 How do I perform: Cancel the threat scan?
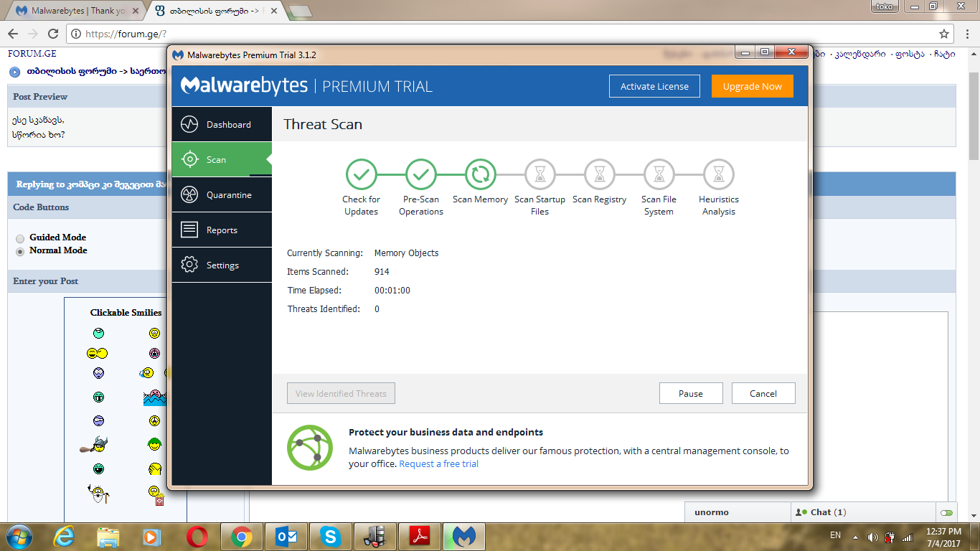click(763, 393)
